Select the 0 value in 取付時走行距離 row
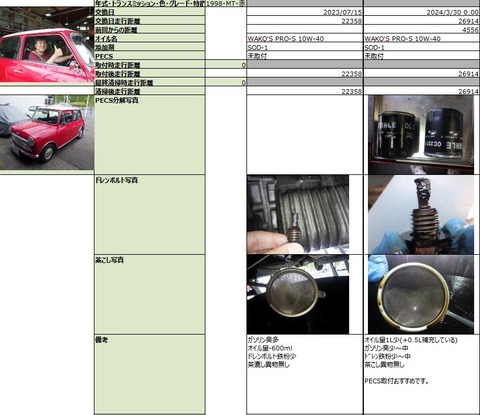 click(x=226, y=65)
